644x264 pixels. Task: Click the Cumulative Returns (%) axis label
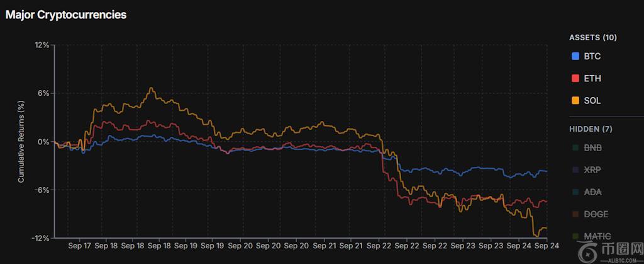[x=21, y=142]
